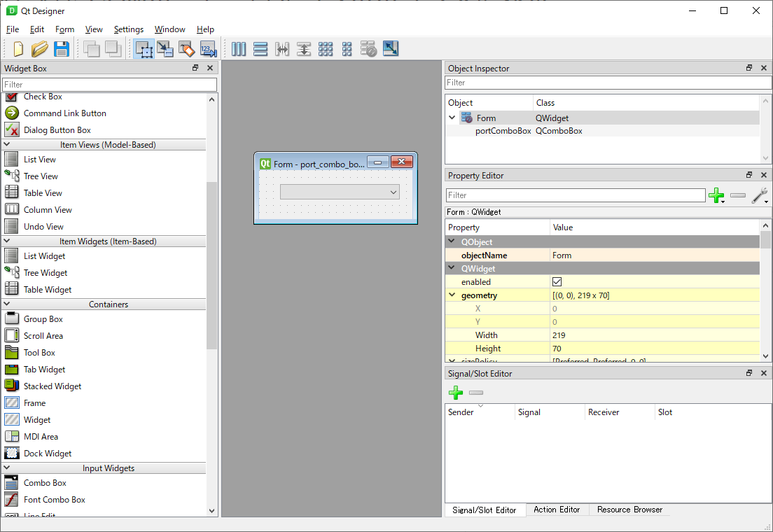The image size is (773, 532).
Task: Collapse the Form tree node
Action: point(452,118)
